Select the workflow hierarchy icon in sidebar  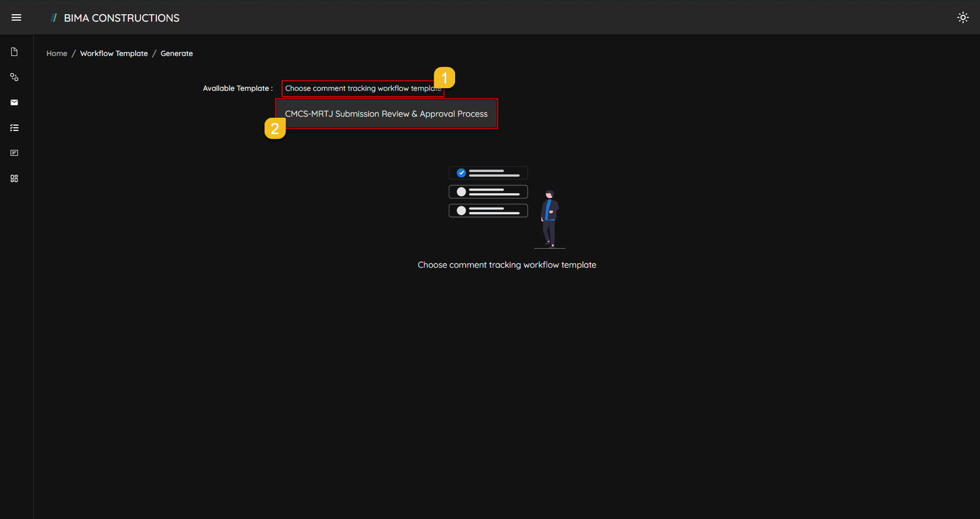pyautogui.click(x=14, y=77)
